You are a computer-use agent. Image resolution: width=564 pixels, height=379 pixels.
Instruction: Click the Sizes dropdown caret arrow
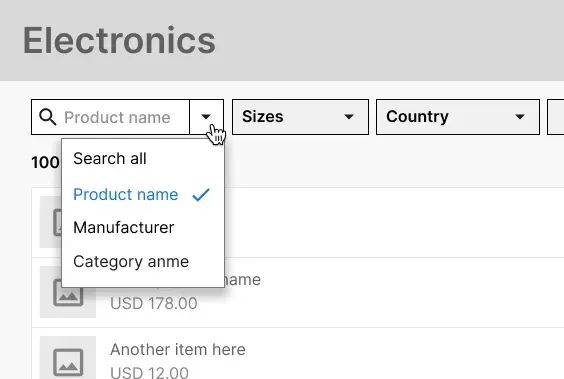[349, 117]
